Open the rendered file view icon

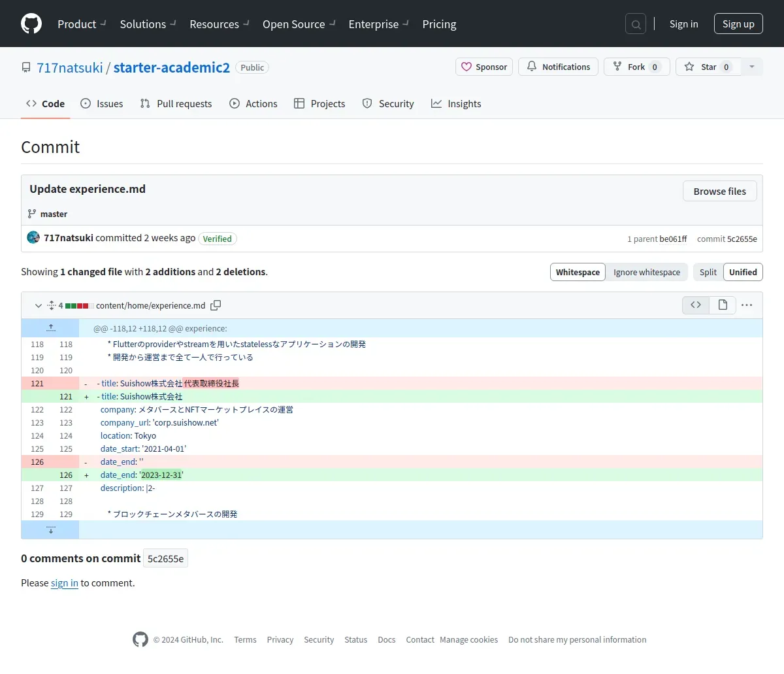[x=723, y=305]
